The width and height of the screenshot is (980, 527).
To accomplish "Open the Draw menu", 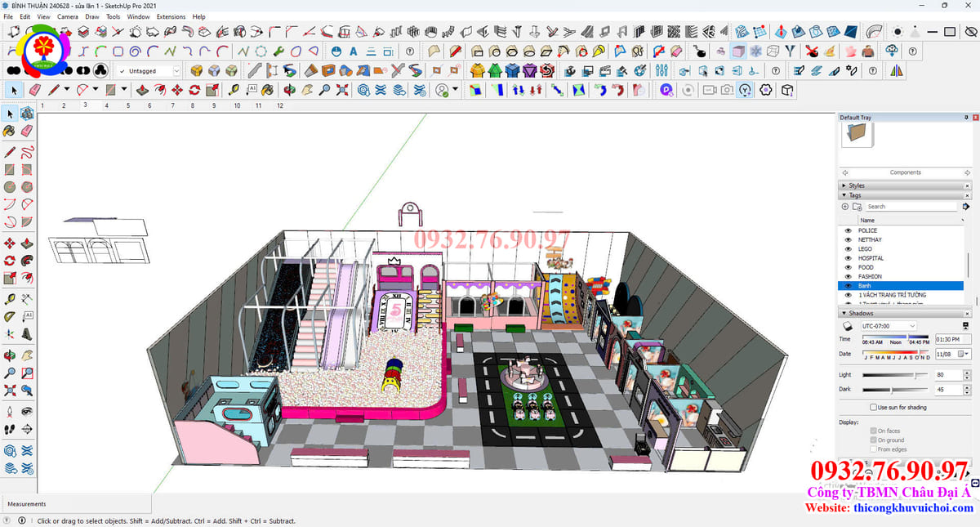I will coord(92,16).
